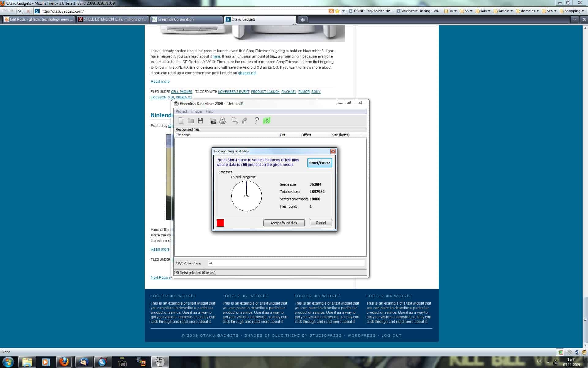Click the LOG OUT footer link
This screenshot has height=368, width=588.
[x=391, y=335]
